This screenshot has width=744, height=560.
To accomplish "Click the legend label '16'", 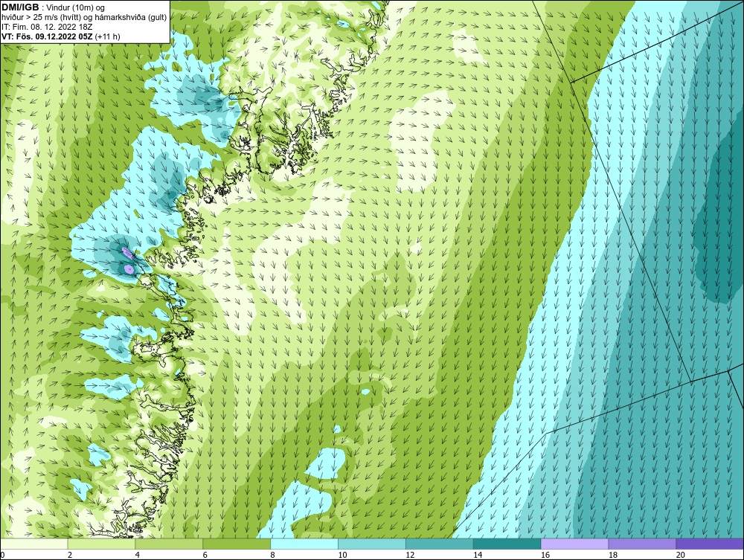I will coord(545,555).
